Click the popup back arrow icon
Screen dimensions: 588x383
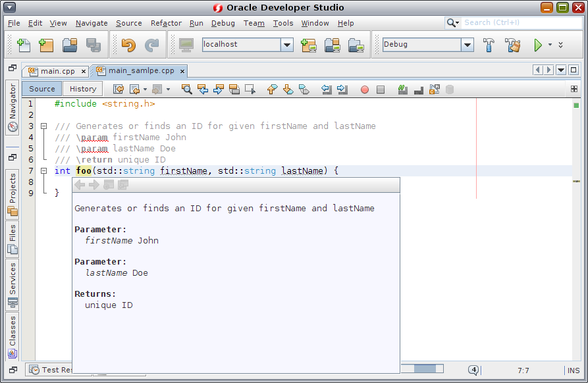(x=80, y=185)
